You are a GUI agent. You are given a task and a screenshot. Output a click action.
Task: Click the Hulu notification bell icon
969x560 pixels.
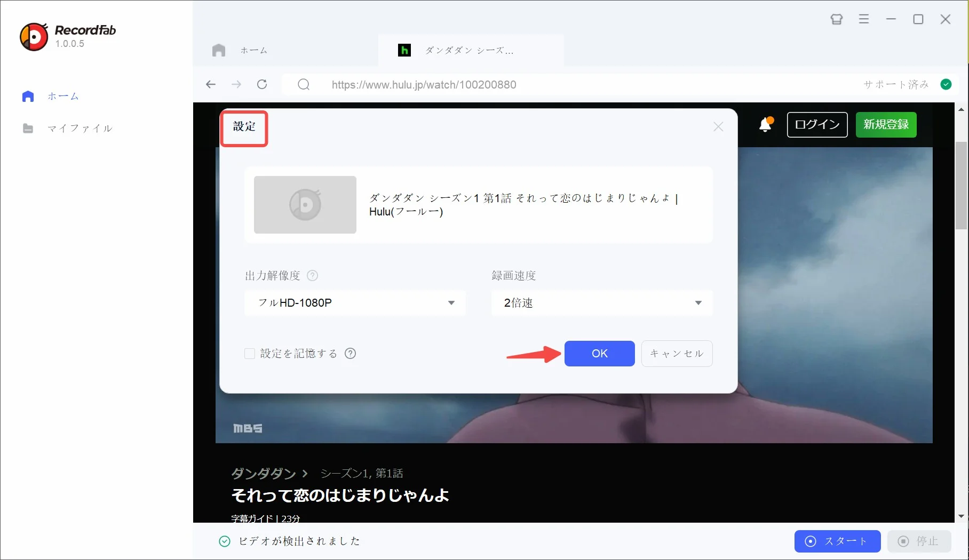coord(766,124)
